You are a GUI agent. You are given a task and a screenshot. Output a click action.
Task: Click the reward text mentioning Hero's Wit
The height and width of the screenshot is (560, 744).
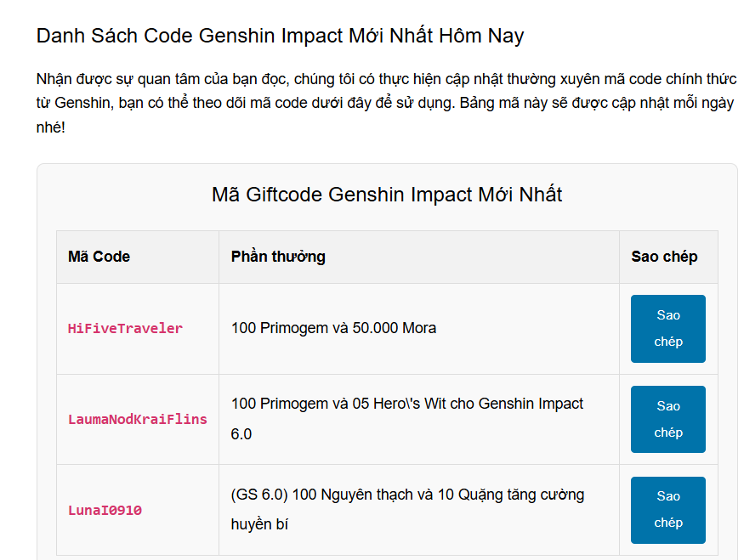(x=407, y=404)
